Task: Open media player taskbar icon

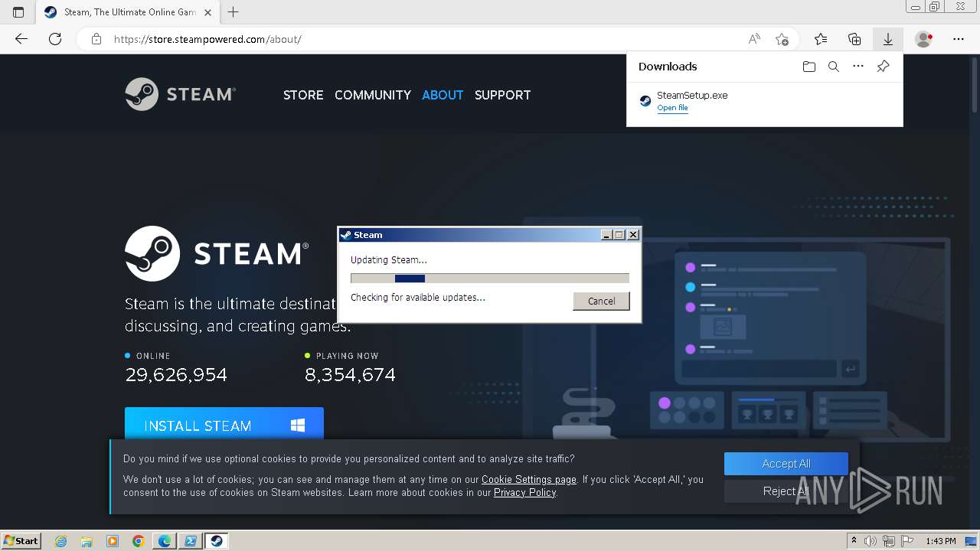Action: click(113, 541)
